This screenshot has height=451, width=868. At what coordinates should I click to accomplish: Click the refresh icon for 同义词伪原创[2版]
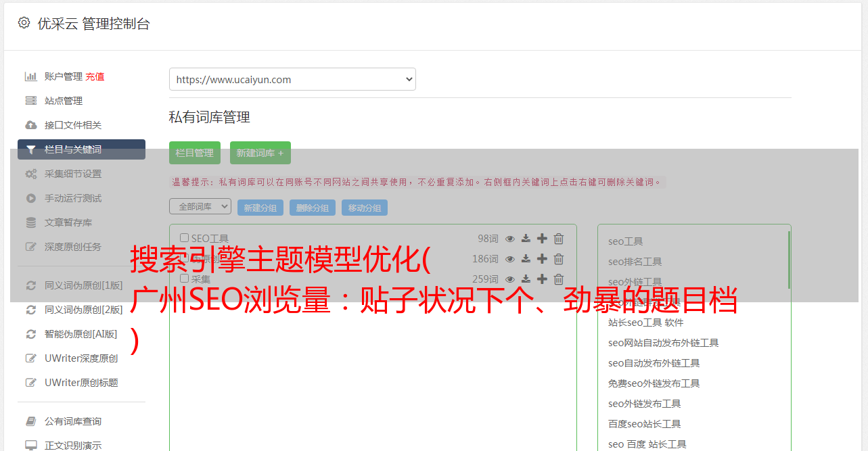(30, 310)
